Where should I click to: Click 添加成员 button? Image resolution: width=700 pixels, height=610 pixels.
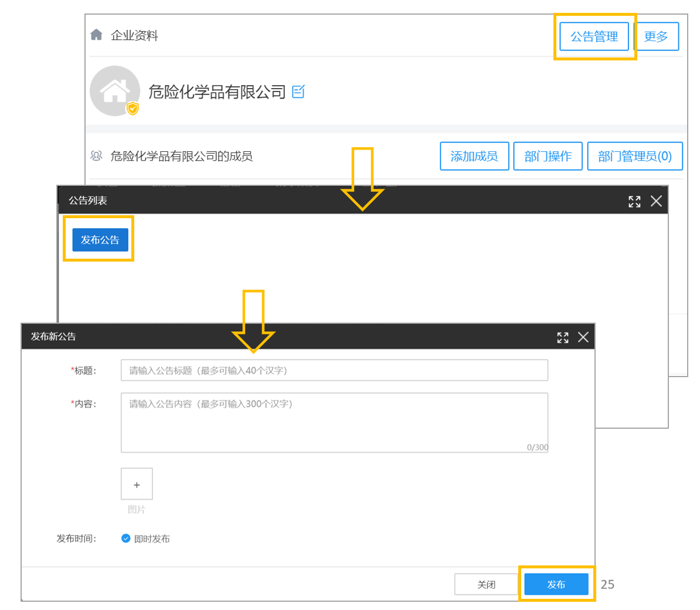click(x=474, y=156)
